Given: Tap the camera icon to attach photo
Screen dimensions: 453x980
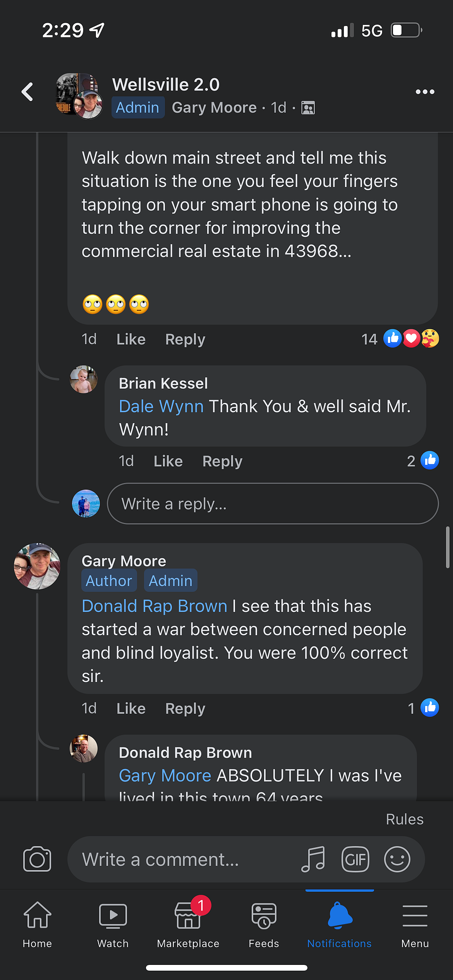Looking at the screenshot, I should tap(37, 859).
